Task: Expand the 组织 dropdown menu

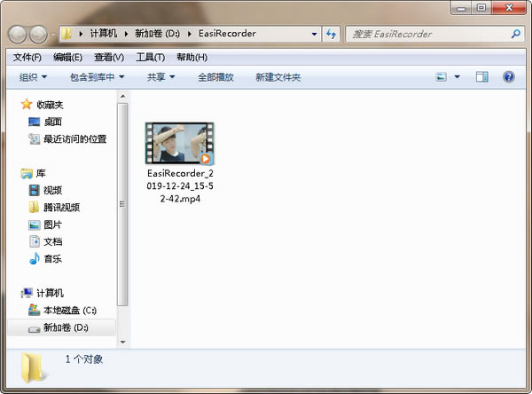Action: [x=34, y=77]
